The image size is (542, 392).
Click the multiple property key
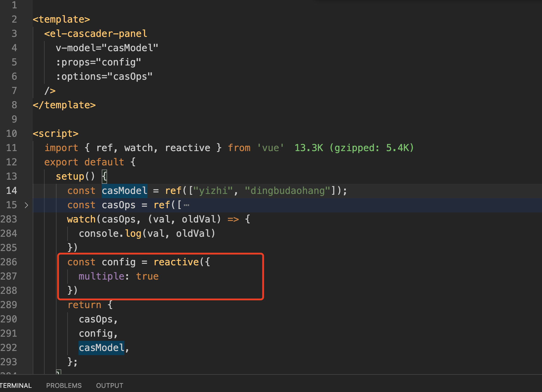(101, 276)
